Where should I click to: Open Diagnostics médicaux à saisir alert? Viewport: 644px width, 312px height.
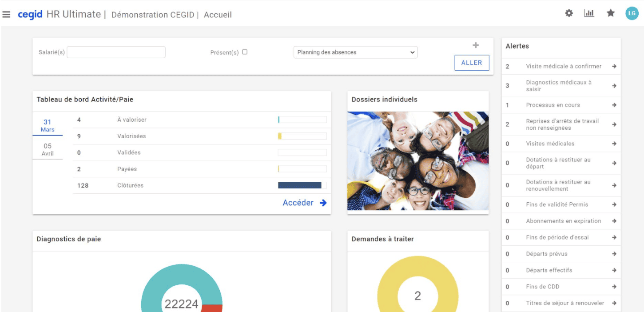pos(558,86)
